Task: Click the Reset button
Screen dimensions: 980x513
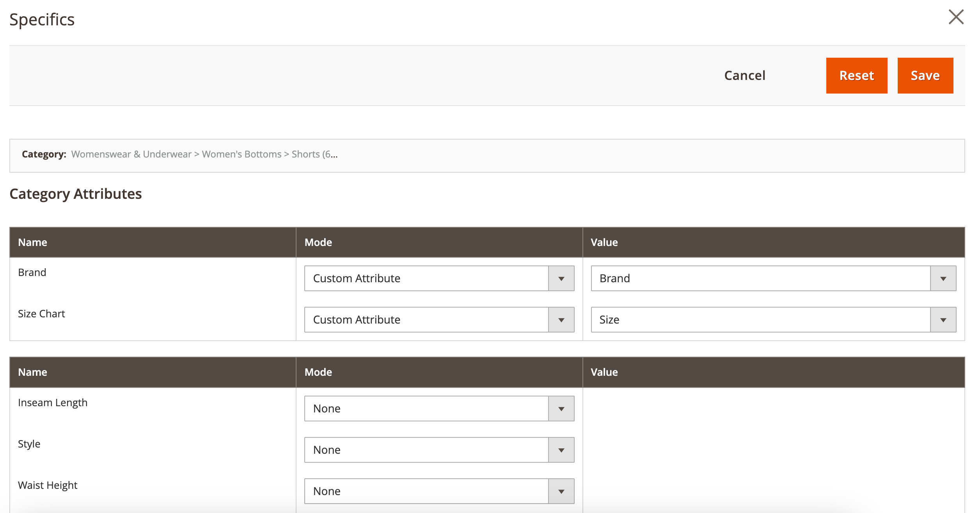Action: pyautogui.click(x=856, y=76)
